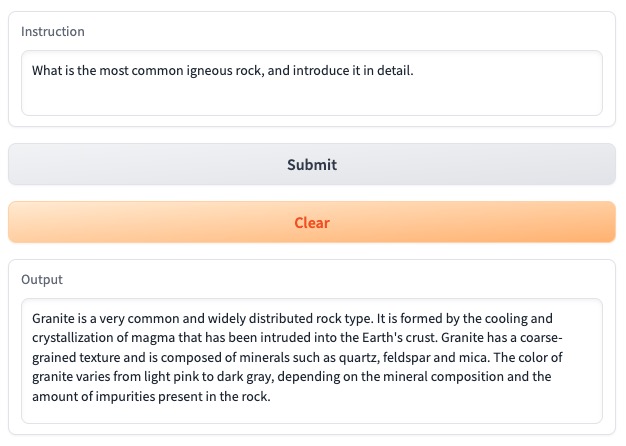Viewport: 626px width, 446px height.
Task: Click the Instruction label
Action: click(x=53, y=32)
